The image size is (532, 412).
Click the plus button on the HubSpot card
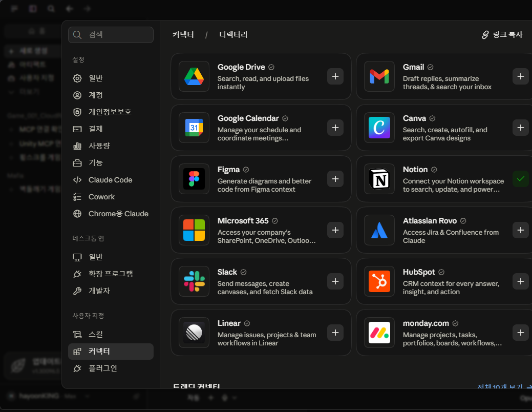(520, 281)
